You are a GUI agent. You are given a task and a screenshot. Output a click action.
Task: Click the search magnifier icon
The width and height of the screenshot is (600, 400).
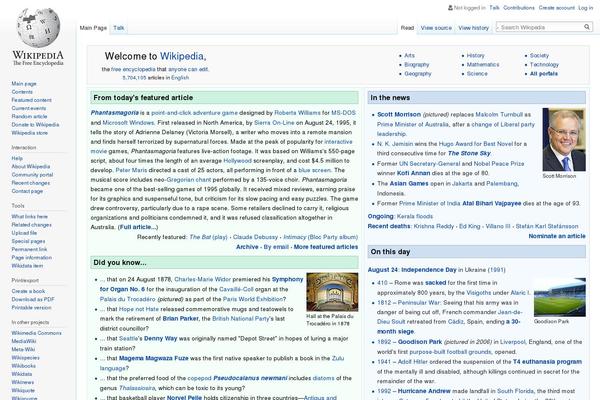587,27
